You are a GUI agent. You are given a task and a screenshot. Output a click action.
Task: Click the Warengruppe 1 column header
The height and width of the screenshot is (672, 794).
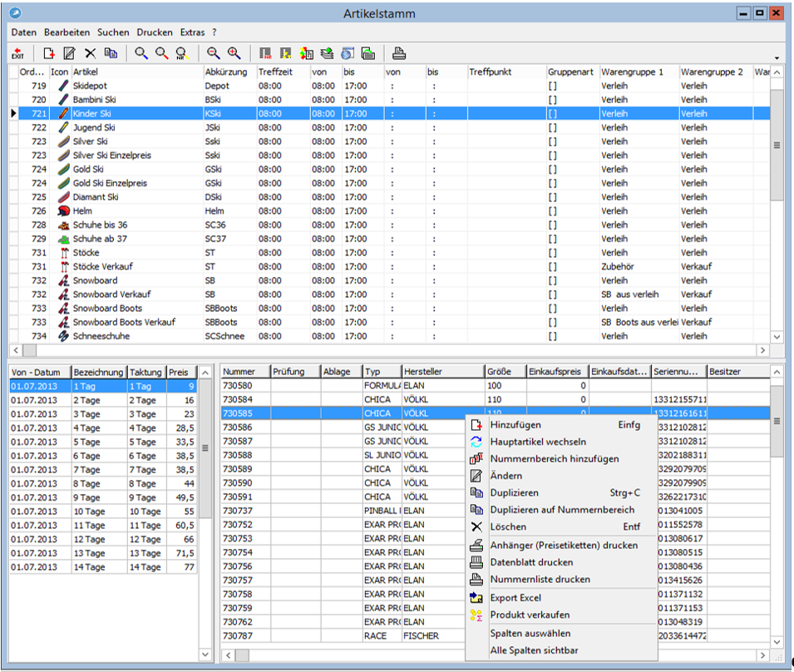point(639,72)
